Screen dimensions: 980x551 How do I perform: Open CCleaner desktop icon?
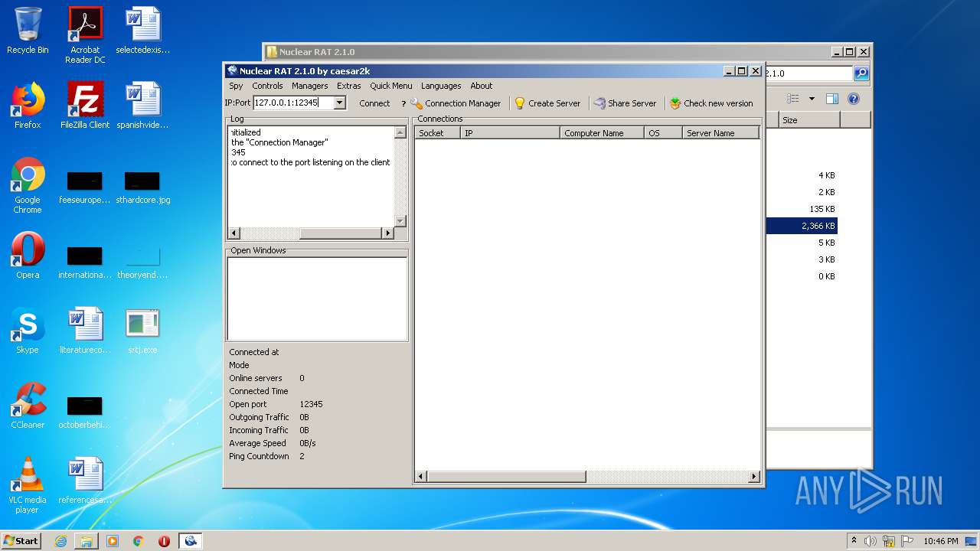28,406
